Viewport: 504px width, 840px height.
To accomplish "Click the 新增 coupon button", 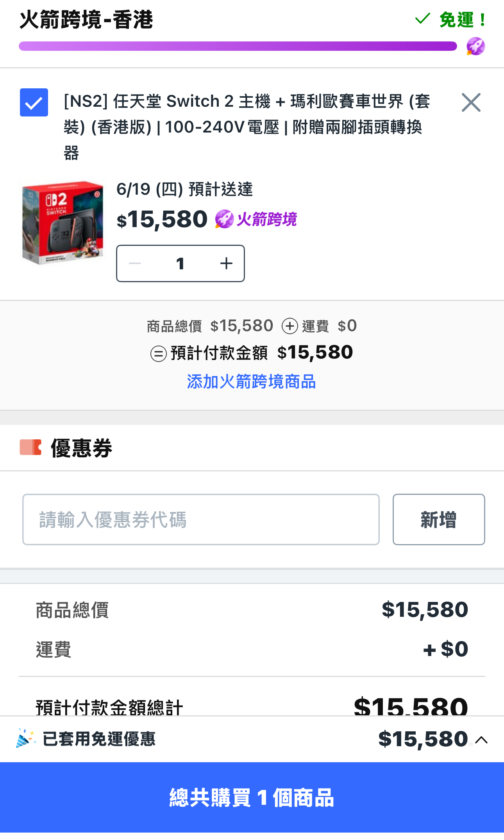I will (x=439, y=519).
